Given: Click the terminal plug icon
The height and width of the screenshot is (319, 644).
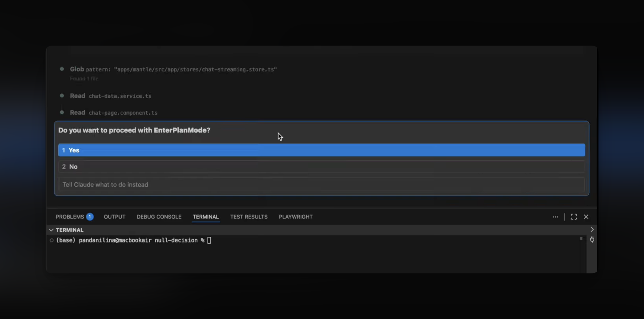Looking at the screenshot, I should [592, 240].
